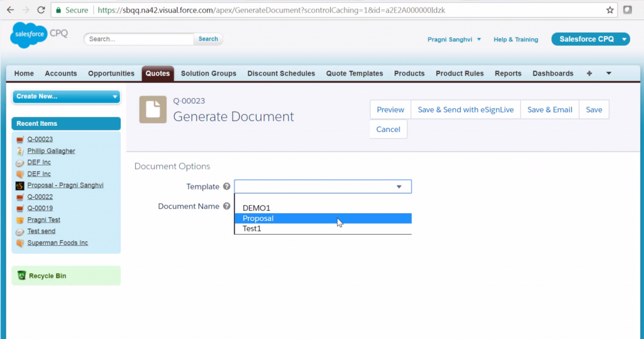Focus the Search... input field
Image resolution: width=644 pixels, height=339 pixels.
(139, 39)
